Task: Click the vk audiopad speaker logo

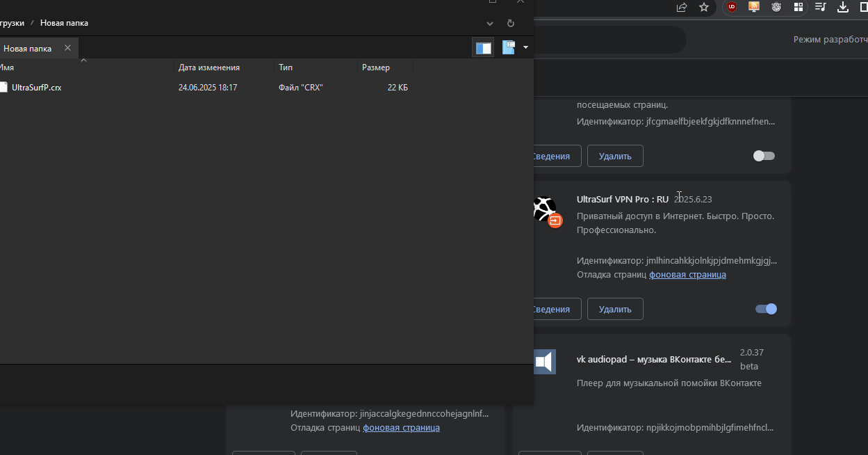Action: coord(544,362)
